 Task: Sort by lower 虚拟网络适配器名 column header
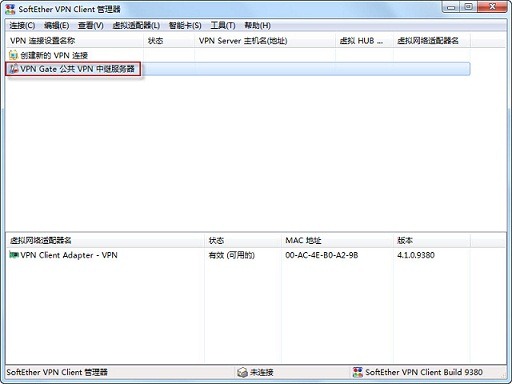point(105,240)
